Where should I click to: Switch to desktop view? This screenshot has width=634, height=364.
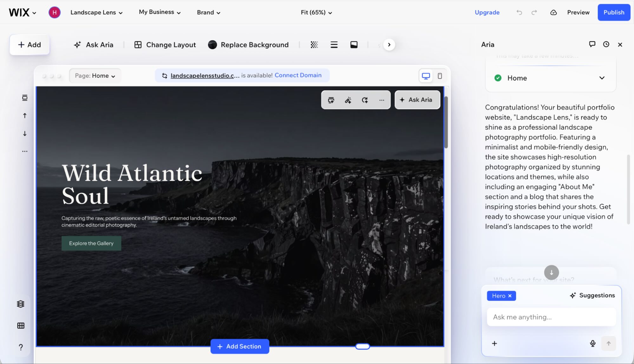(426, 76)
